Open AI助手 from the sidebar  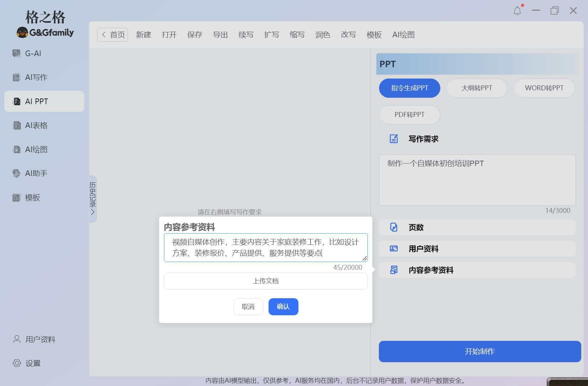click(x=36, y=173)
